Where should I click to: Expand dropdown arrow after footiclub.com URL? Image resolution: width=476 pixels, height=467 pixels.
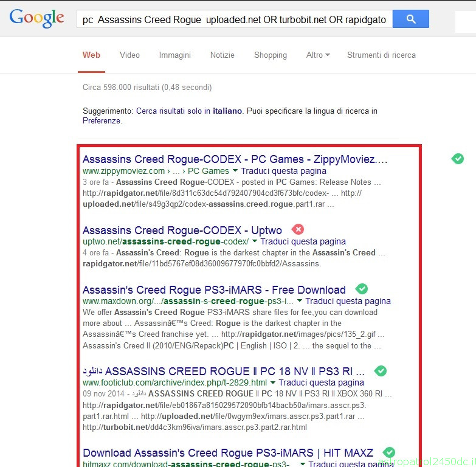[273, 382]
